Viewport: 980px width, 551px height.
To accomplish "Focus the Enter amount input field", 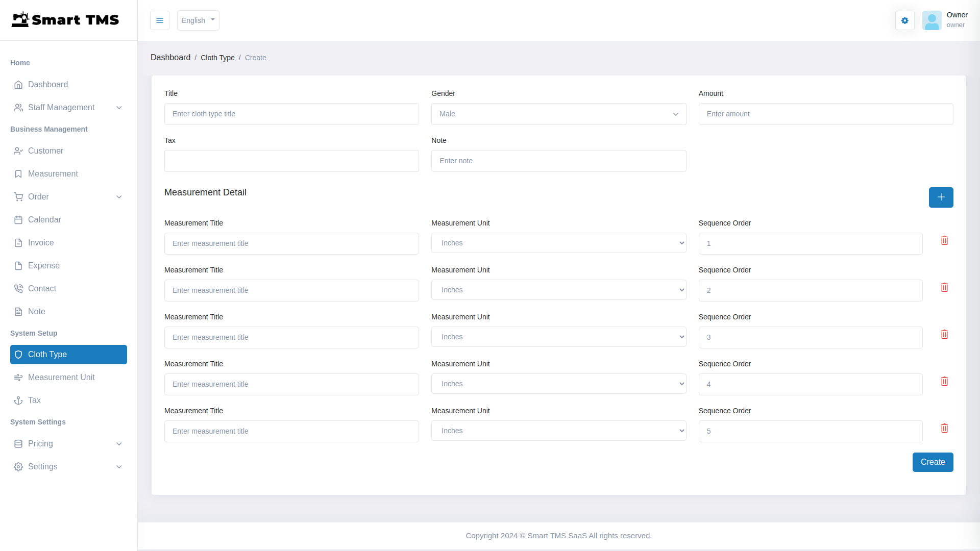I will tap(825, 114).
